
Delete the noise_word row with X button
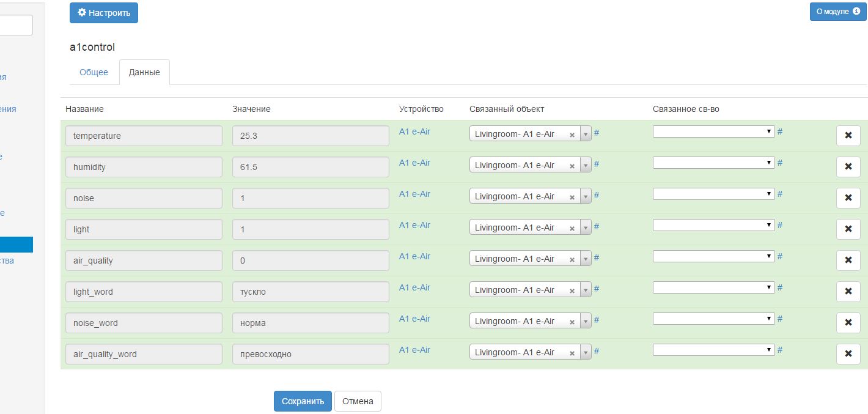[848, 323]
